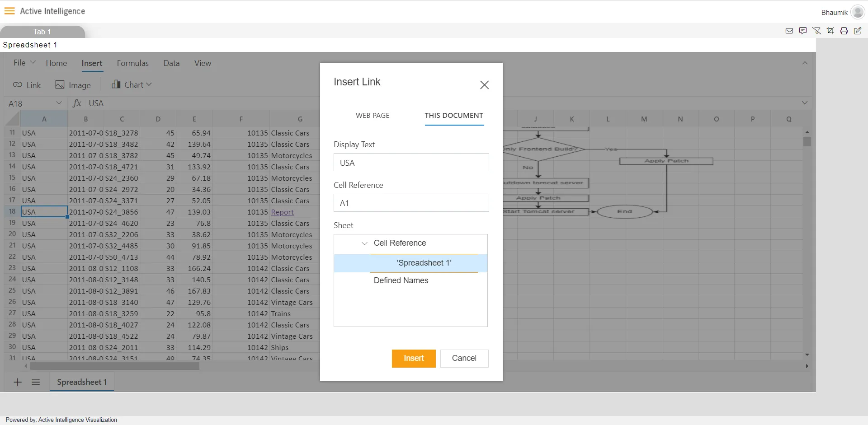Image resolution: width=868 pixels, height=425 pixels.
Task: Open the Name Box dropdown arrow next to A18
Action: [59, 103]
